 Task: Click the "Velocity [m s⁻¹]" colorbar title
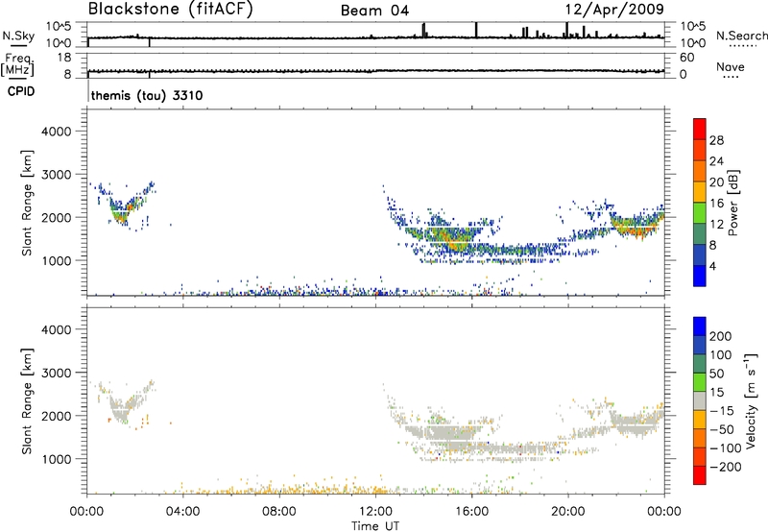[751, 400]
